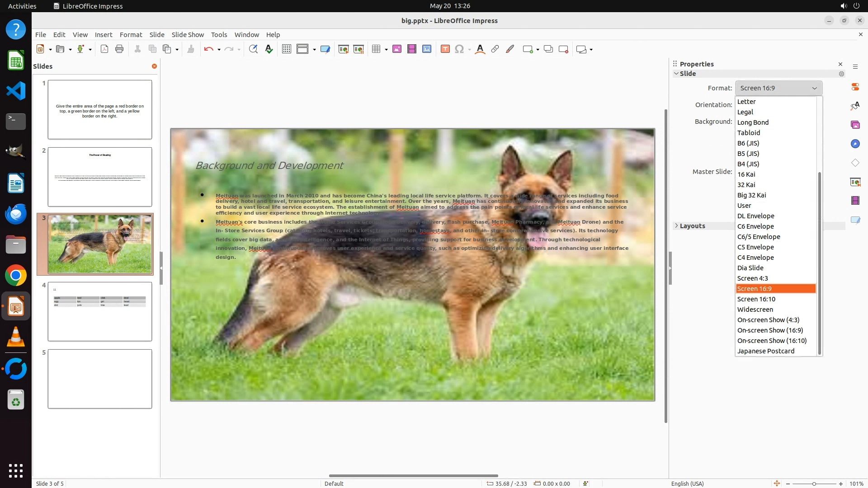Choose Widescreen in the format list

755,310
